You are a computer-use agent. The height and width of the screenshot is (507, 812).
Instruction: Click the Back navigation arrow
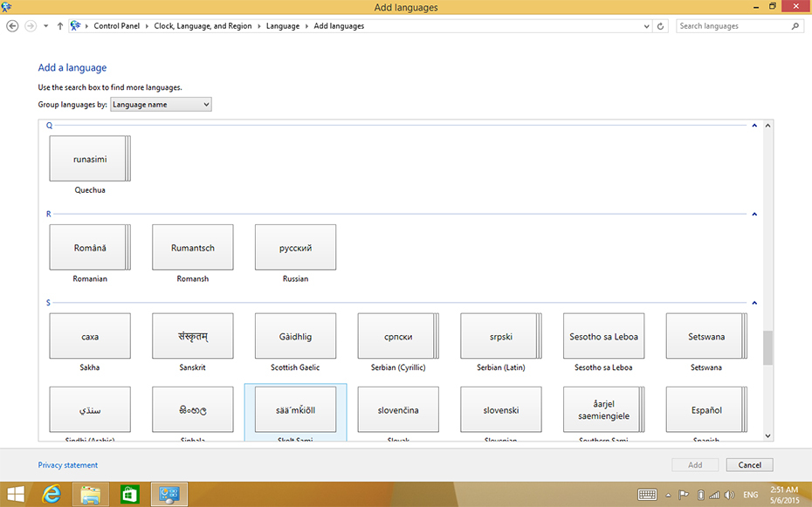pos(12,26)
